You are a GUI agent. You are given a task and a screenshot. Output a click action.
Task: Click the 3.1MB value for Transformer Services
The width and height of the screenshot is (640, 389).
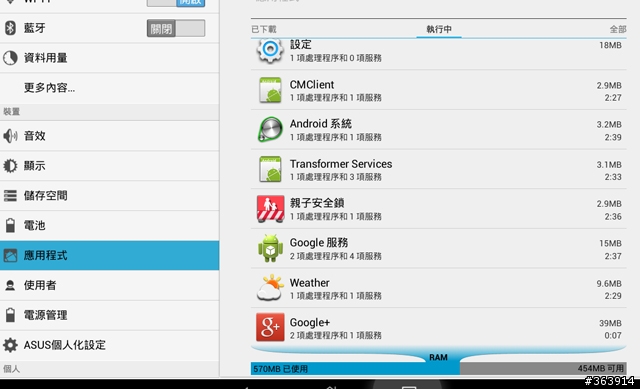click(609, 164)
